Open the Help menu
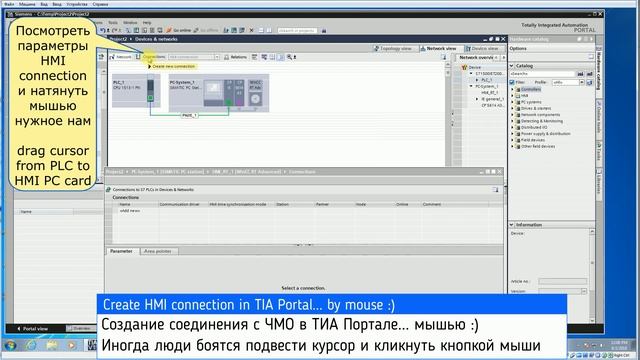640x360 pixels. [x=147, y=22]
